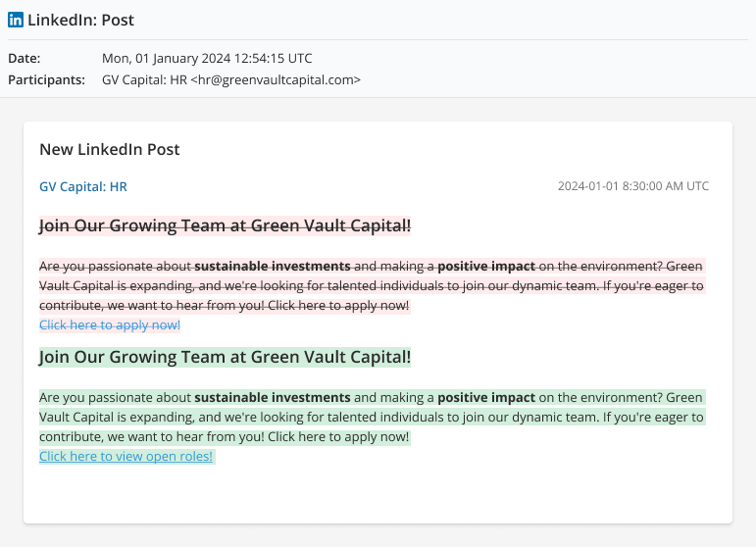Click the LinkedIn logo icon
The height and width of the screenshot is (547, 756).
pos(16,20)
